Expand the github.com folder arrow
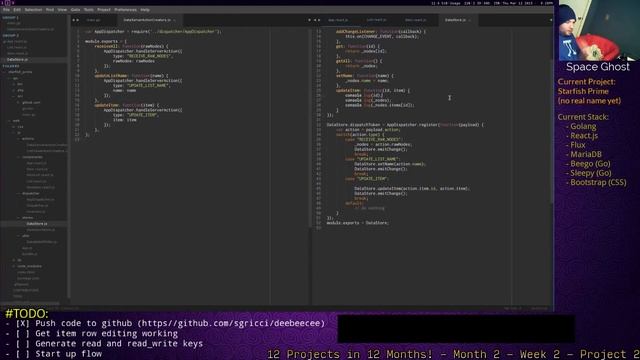 click(x=18, y=102)
